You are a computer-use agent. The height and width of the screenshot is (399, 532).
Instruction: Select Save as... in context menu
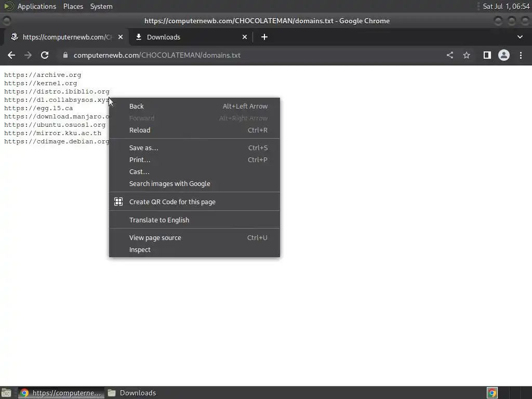pos(194,148)
